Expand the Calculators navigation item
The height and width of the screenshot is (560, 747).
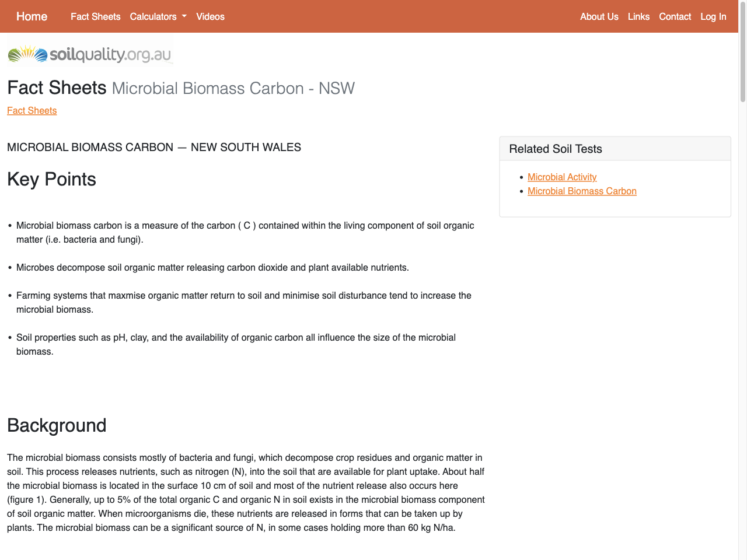[158, 16]
